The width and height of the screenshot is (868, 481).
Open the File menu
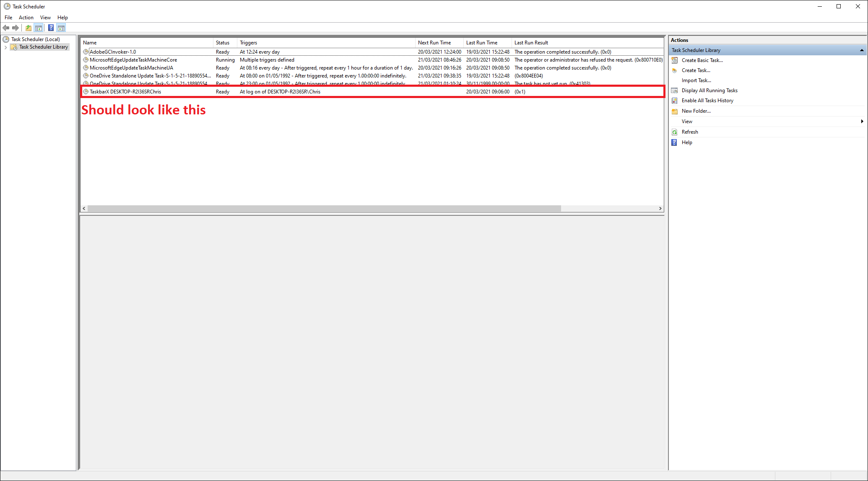(x=8, y=18)
